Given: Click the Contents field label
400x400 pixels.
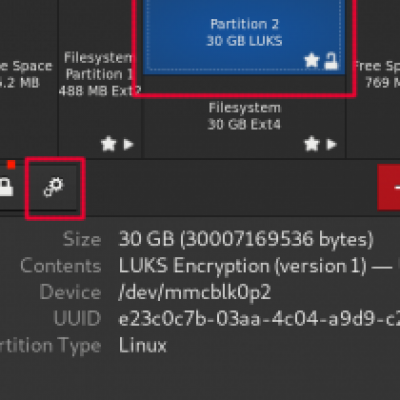Looking at the screenshot, I should pos(60,266).
